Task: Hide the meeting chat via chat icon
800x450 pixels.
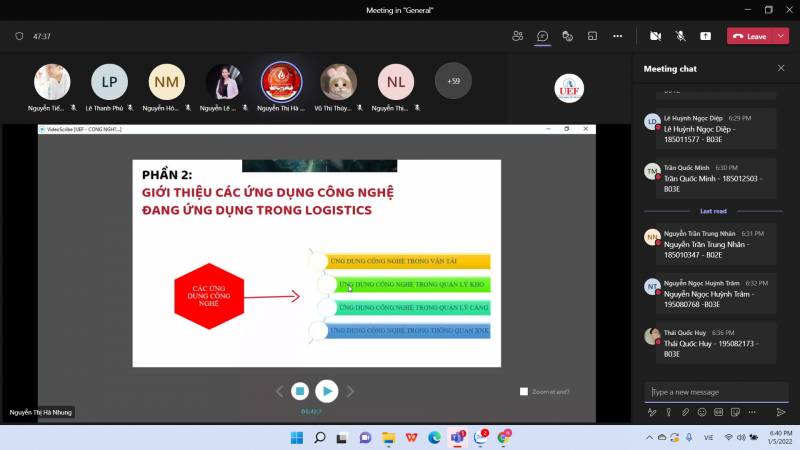Action: 542,36
